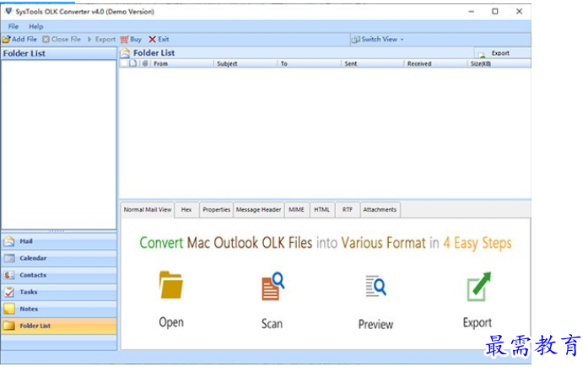This screenshot has width=588, height=372.
Task: Switch to the Properties tab
Action: [x=216, y=210]
